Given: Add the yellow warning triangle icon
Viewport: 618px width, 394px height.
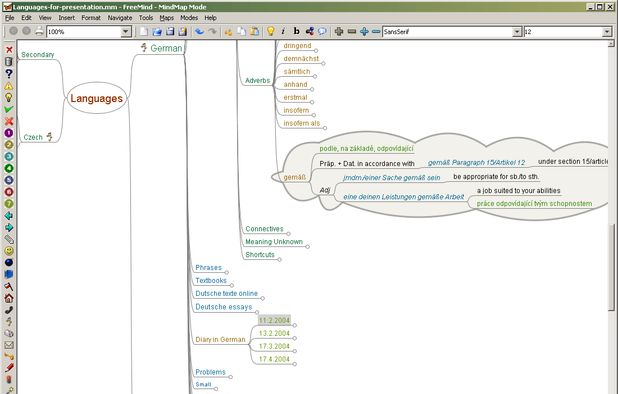Looking at the screenshot, I should pos(9,85).
